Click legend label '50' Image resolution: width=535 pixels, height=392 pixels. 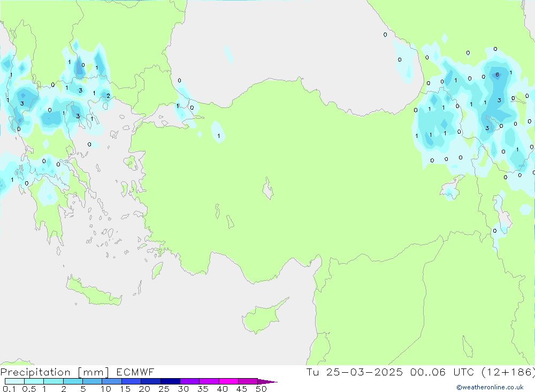(x=262, y=389)
